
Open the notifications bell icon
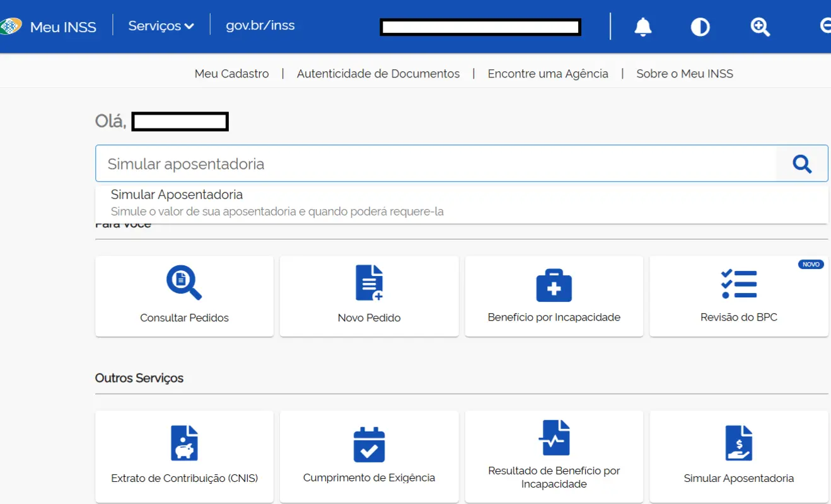click(x=642, y=26)
